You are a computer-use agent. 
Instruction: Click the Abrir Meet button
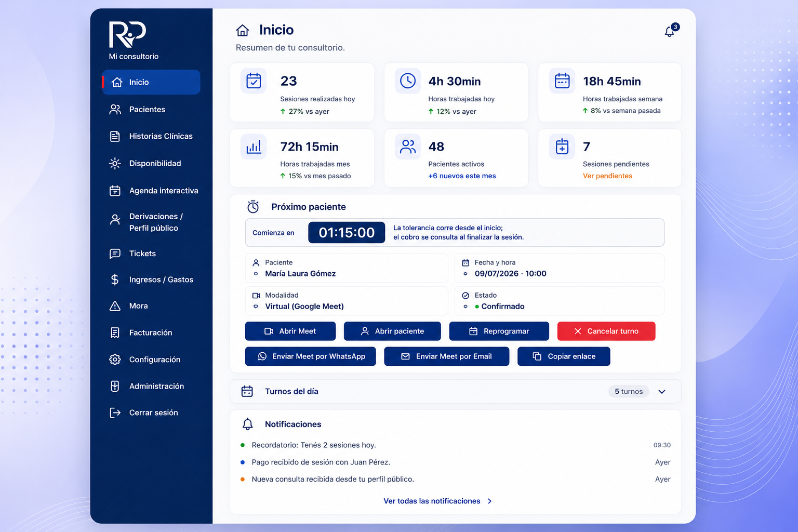(290, 331)
